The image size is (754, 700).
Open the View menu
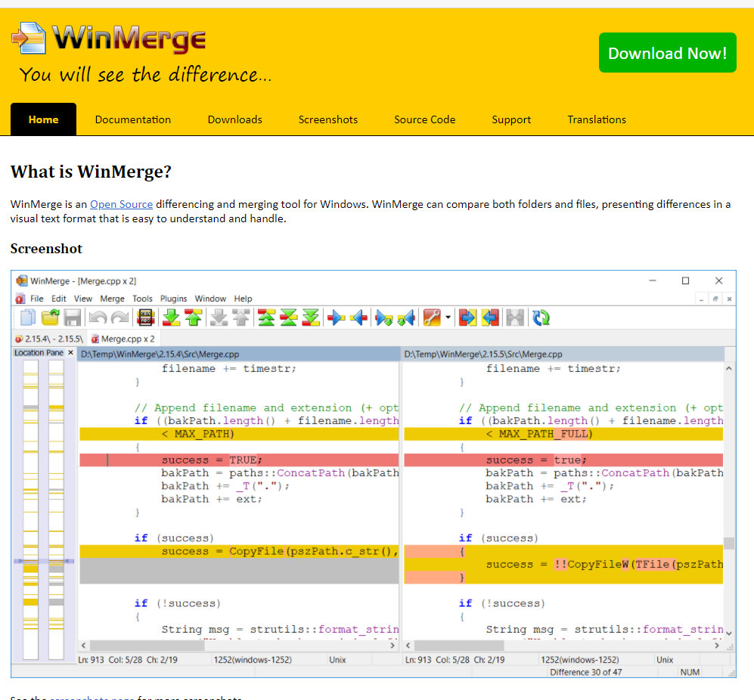82,299
